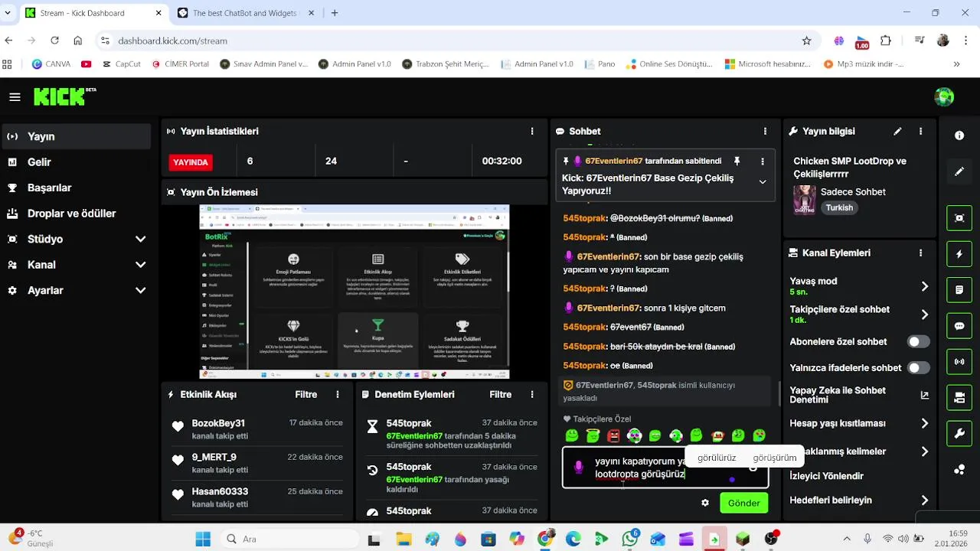The height and width of the screenshot is (551, 980).
Task: Open the pinned message three-dot options
Action: tap(763, 161)
